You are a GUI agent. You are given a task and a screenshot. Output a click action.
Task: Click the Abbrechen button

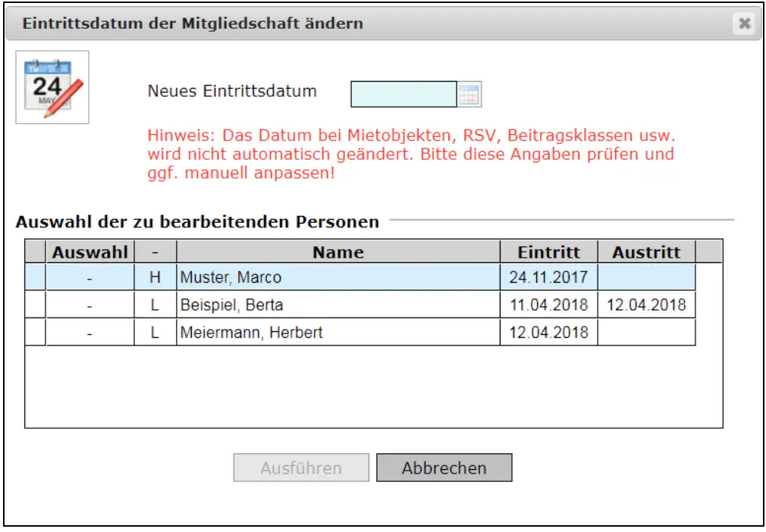pyautogui.click(x=444, y=468)
